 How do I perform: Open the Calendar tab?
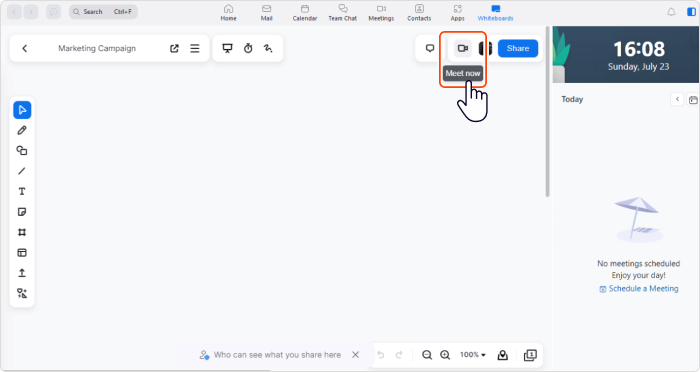pyautogui.click(x=305, y=13)
